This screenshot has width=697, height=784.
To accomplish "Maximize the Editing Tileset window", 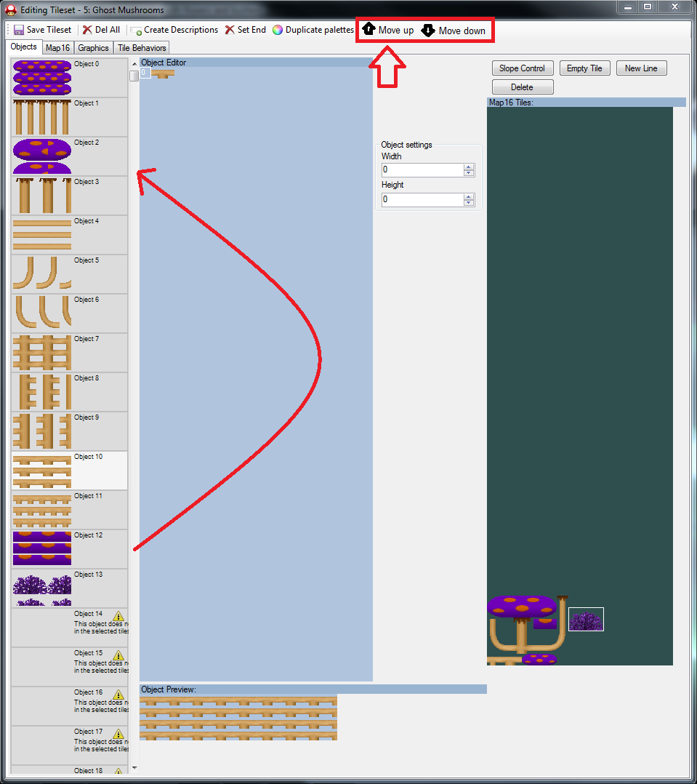I will 648,7.
